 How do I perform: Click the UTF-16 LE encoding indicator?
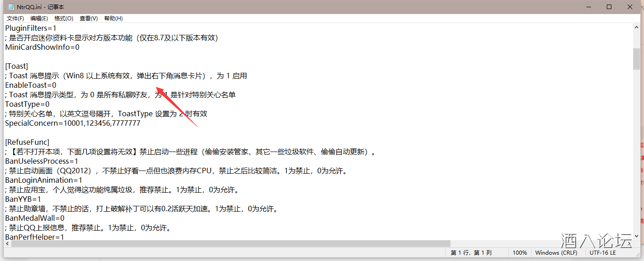[x=603, y=252]
